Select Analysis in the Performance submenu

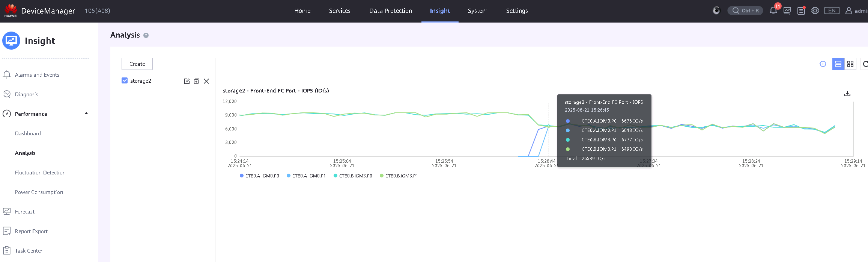click(x=25, y=153)
